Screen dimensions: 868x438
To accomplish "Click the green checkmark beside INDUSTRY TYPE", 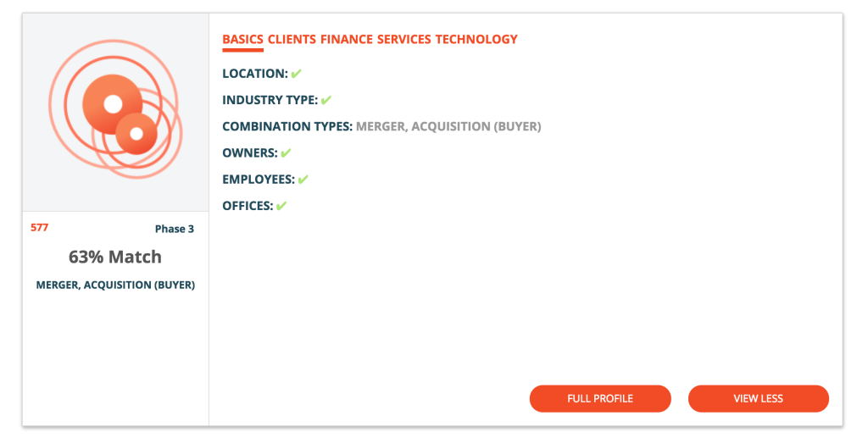I will 326,100.
